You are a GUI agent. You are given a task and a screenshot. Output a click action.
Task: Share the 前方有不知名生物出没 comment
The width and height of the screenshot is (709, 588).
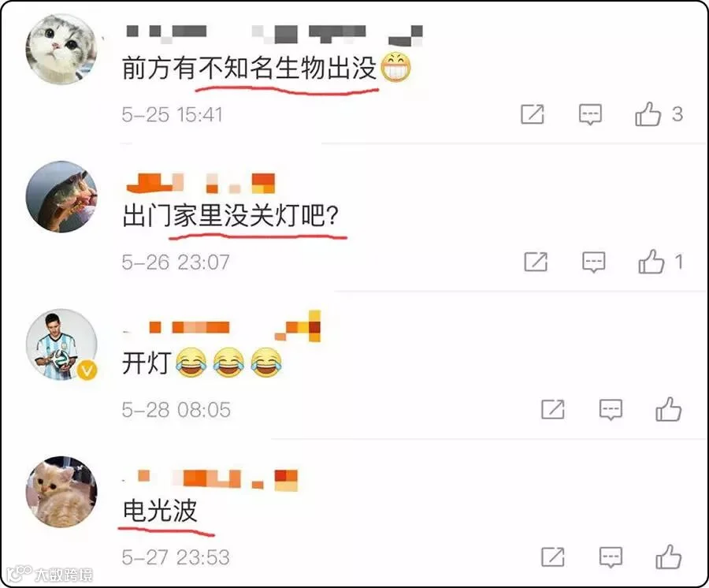click(x=533, y=114)
